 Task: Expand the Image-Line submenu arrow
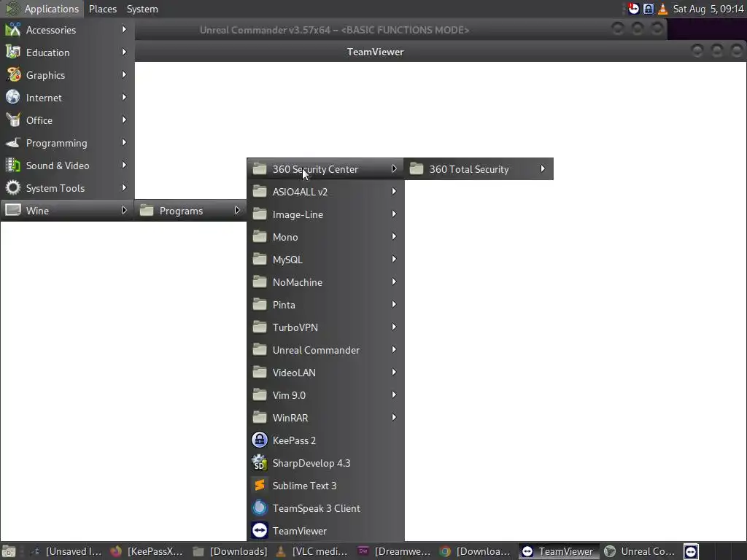393,214
